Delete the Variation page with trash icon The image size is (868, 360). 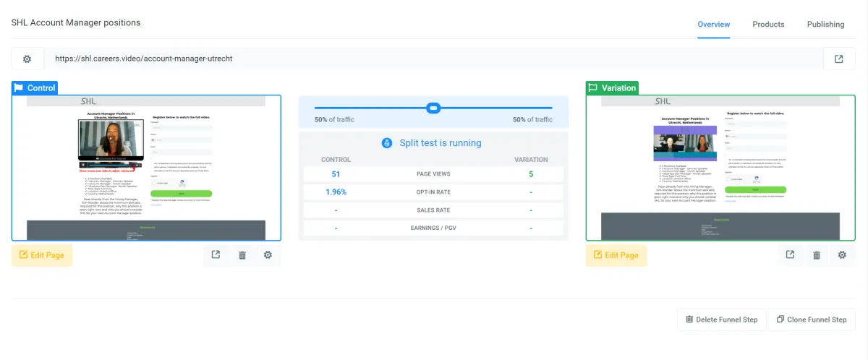(817, 254)
